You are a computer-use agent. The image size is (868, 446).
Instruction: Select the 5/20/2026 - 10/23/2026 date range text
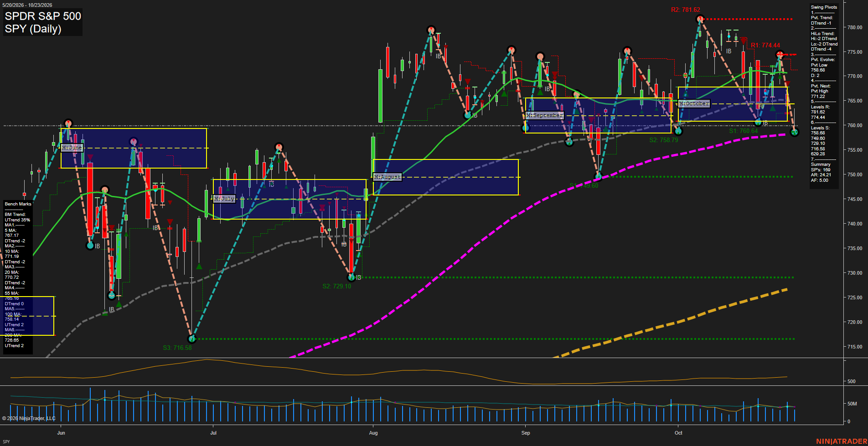(27, 5)
